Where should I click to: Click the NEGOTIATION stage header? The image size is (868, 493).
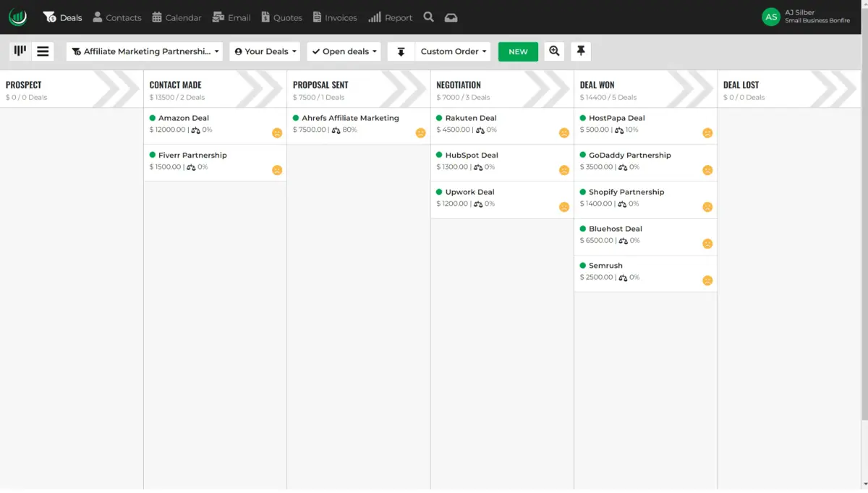tap(502, 89)
